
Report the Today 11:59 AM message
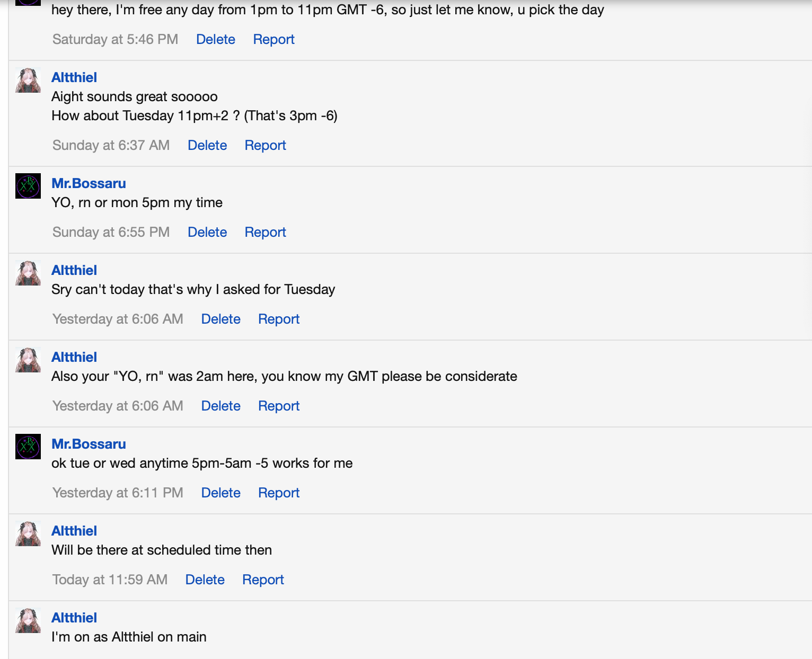click(263, 580)
